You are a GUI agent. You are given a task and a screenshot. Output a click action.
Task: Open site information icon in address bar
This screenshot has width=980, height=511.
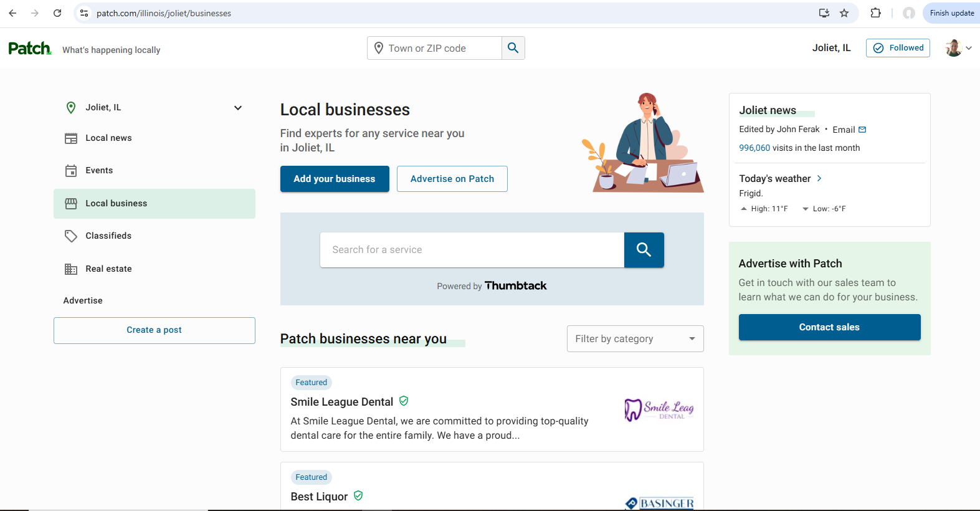84,13
